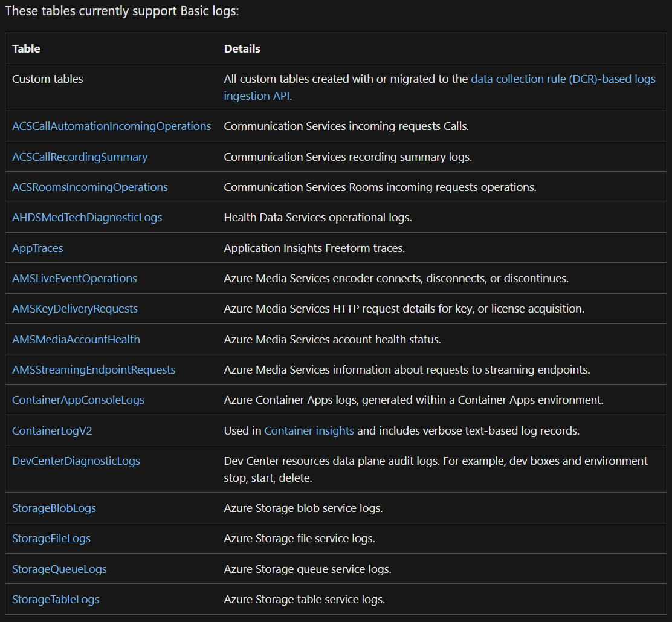Click 'Communication Services Rooms incoming requests operations.' text
Screen dimensions: 672x622
tap(380, 187)
